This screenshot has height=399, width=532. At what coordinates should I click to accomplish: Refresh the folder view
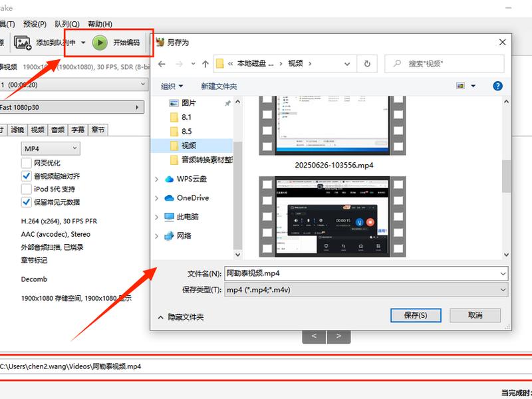(x=367, y=64)
